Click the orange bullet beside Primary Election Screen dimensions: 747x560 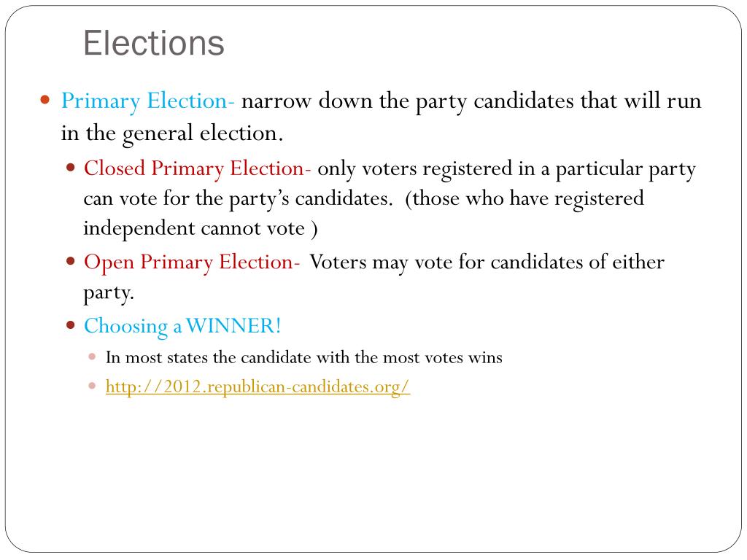click(x=44, y=99)
